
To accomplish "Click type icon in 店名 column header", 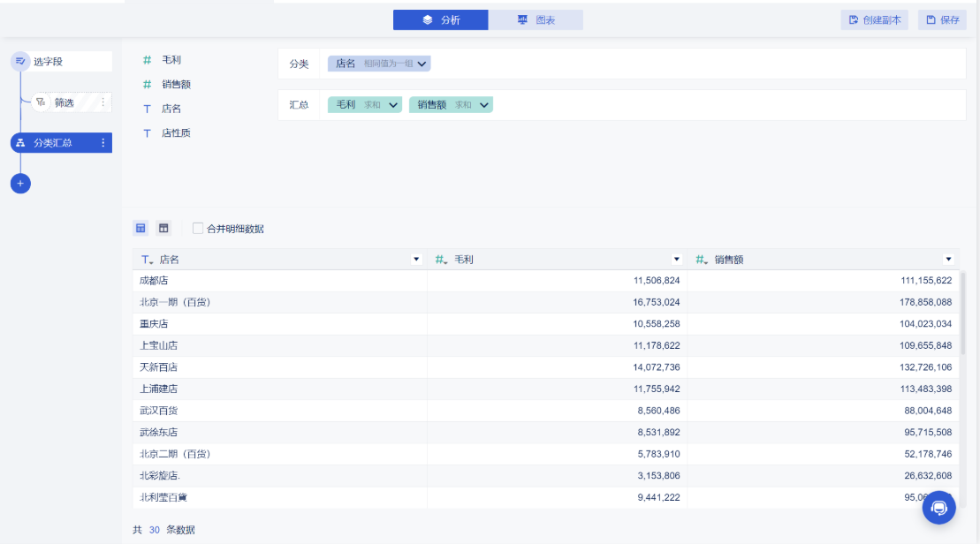I will (x=147, y=260).
